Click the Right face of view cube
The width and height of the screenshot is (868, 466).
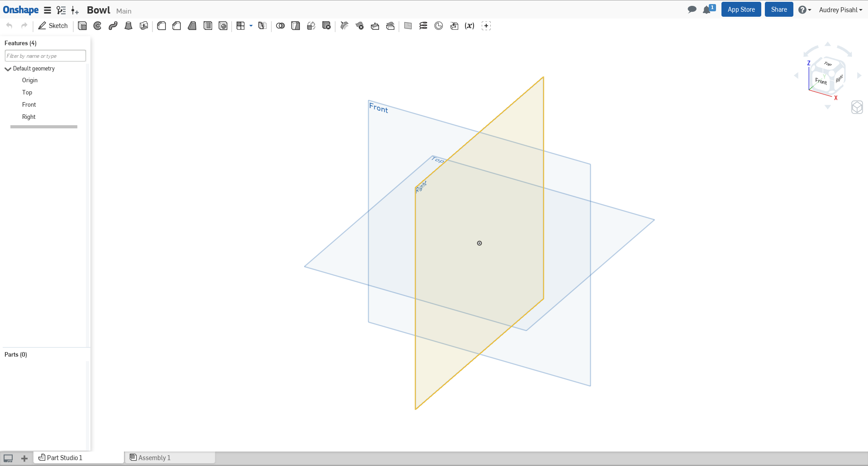coord(839,78)
